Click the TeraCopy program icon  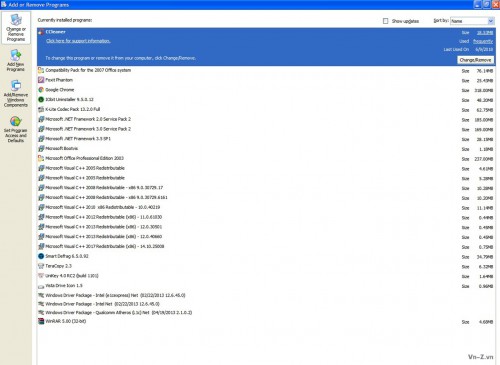(41, 266)
